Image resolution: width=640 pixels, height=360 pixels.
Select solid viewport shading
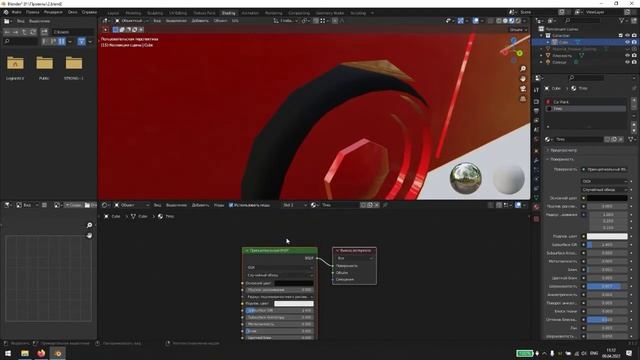coord(505,20)
